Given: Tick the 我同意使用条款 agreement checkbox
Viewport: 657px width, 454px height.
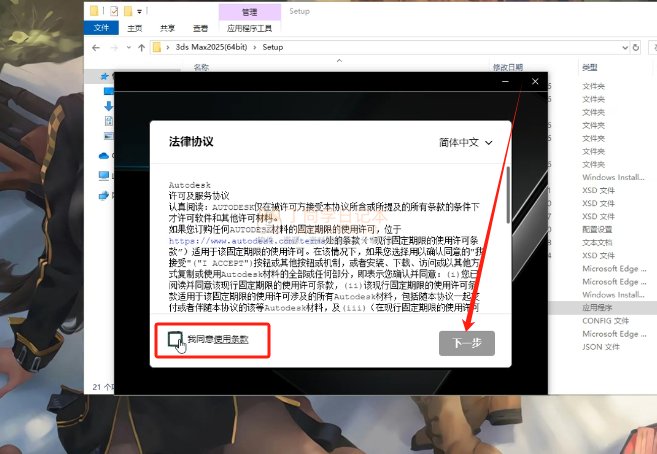Looking at the screenshot, I should coord(175,339).
